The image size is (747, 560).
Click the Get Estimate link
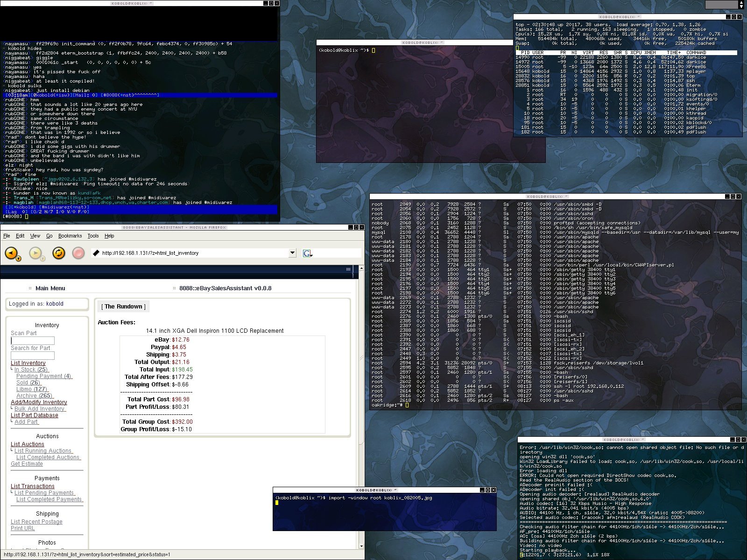click(27, 464)
